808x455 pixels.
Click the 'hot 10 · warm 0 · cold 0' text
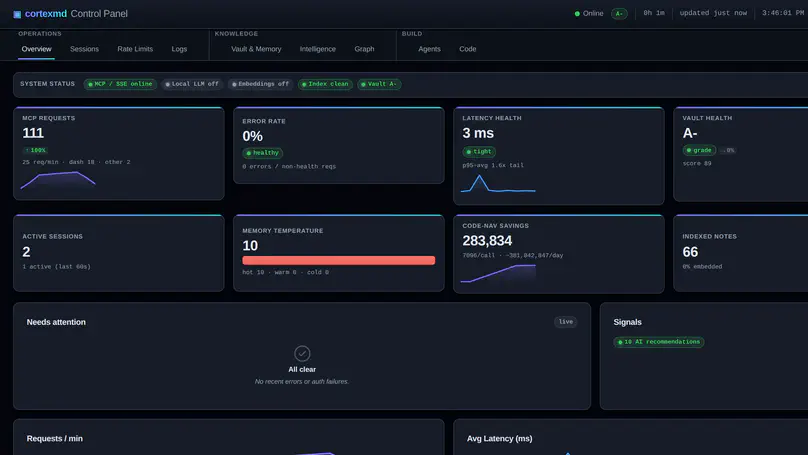pyautogui.click(x=285, y=272)
